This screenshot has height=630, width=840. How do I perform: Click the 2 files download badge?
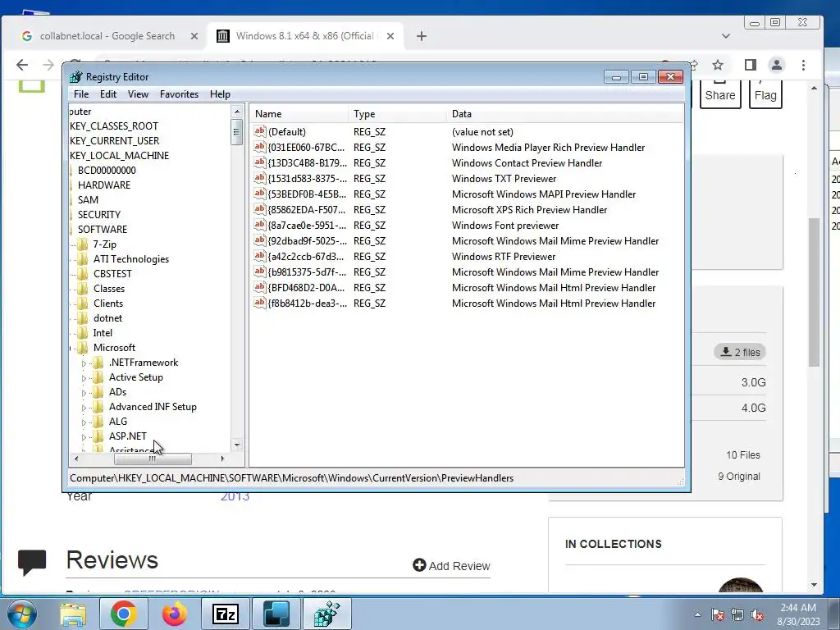click(740, 352)
